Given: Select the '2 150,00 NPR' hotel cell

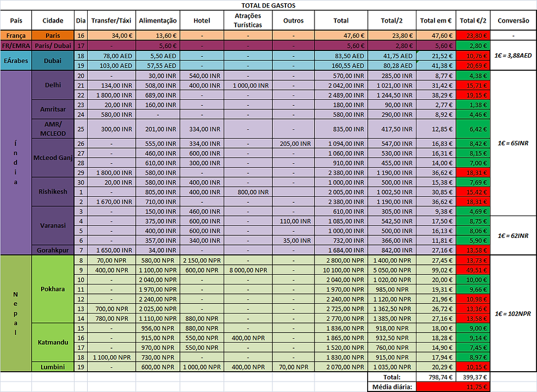Looking at the screenshot, I should [202, 260].
